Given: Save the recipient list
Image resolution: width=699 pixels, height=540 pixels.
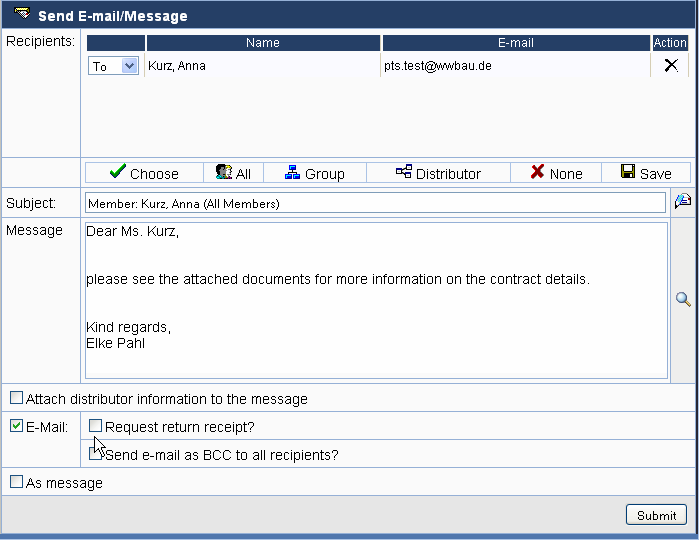Looking at the screenshot, I should coord(646,173).
